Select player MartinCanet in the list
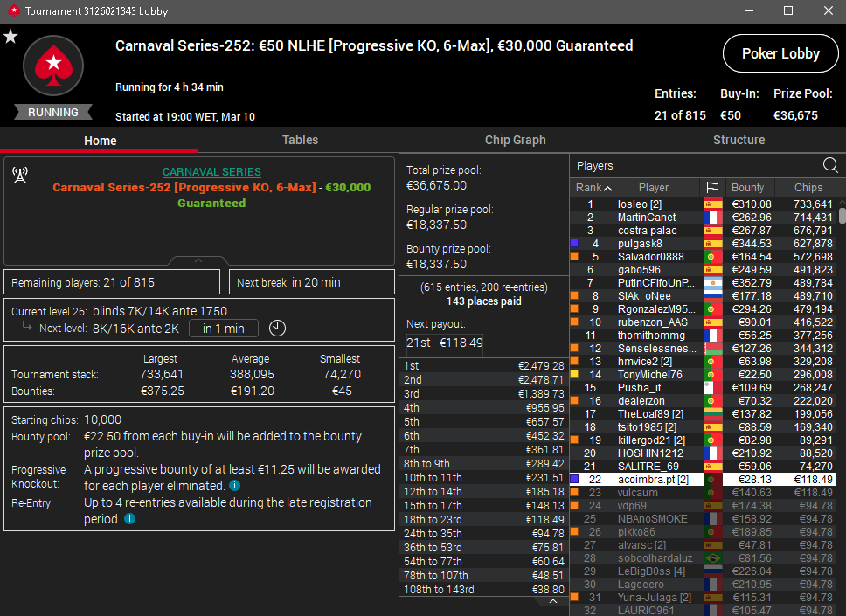Screen dimensions: 846x616 pos(647,218)
